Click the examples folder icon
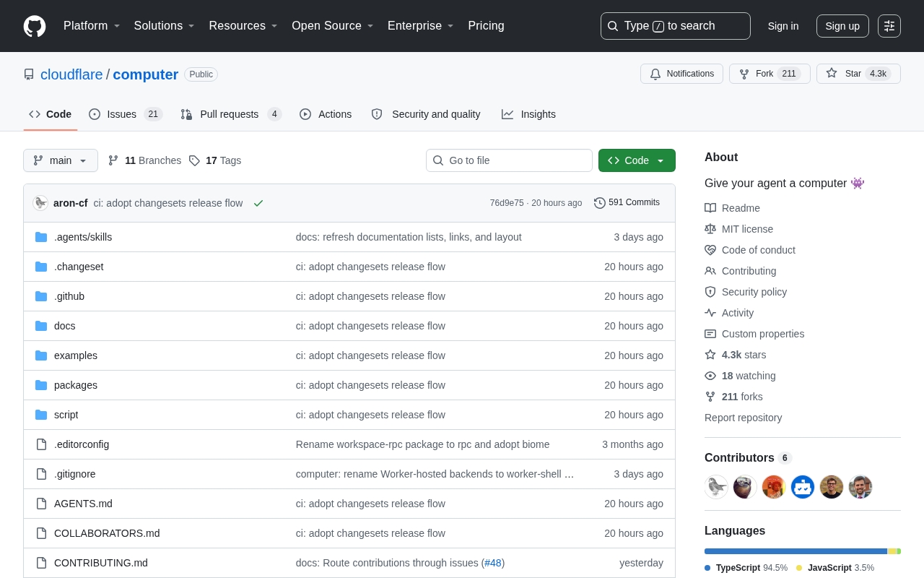Image resolution: width=924 pixels, height=578 pixels. (x=41, y=355)
